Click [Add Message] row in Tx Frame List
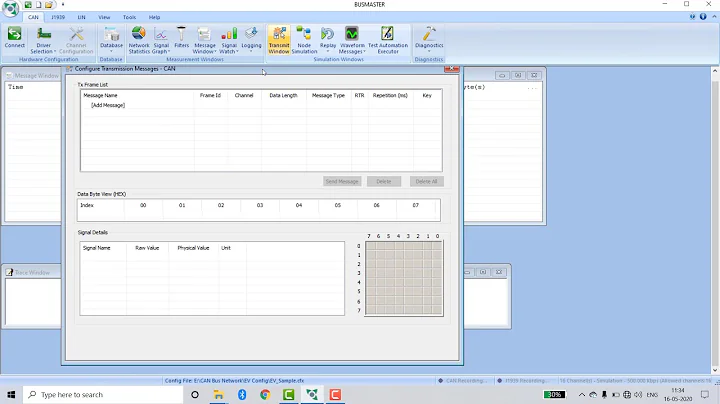This screenshot has height=404, width=720. coord(108,105)
